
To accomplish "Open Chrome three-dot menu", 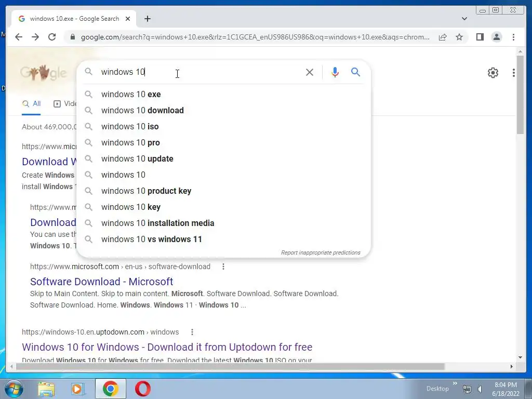I will [513, 37].
